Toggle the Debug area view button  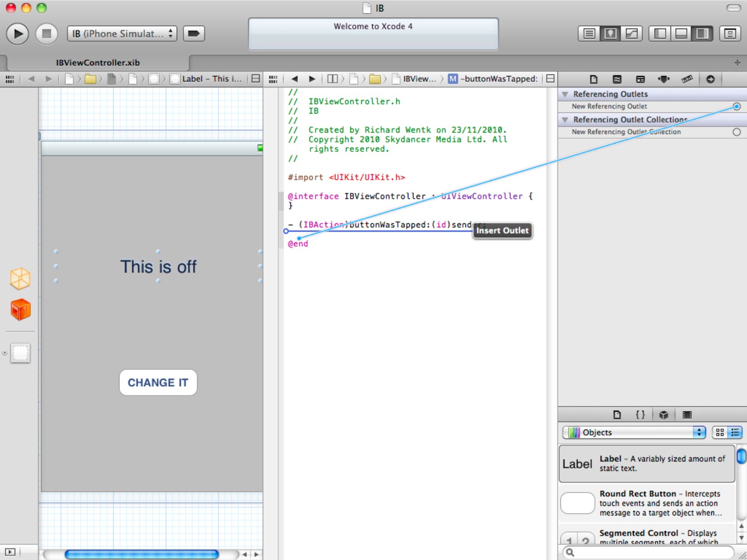tap(681, 34)
